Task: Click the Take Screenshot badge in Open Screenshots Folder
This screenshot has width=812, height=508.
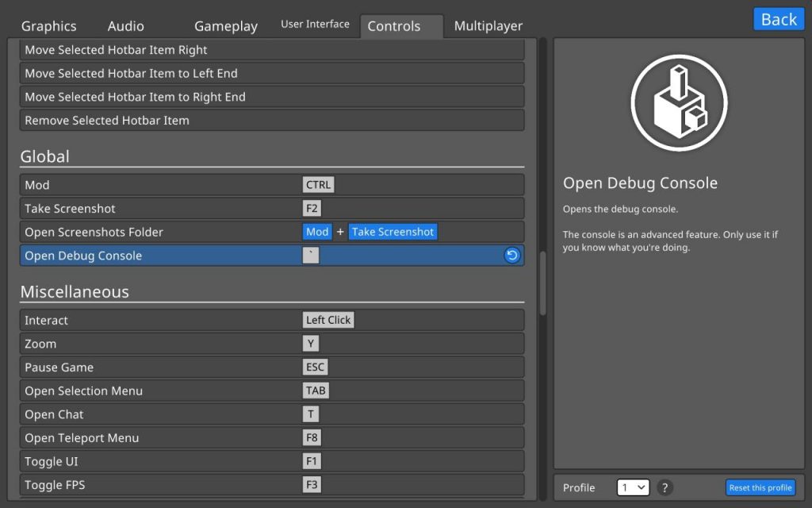Action: click(391, 231)
